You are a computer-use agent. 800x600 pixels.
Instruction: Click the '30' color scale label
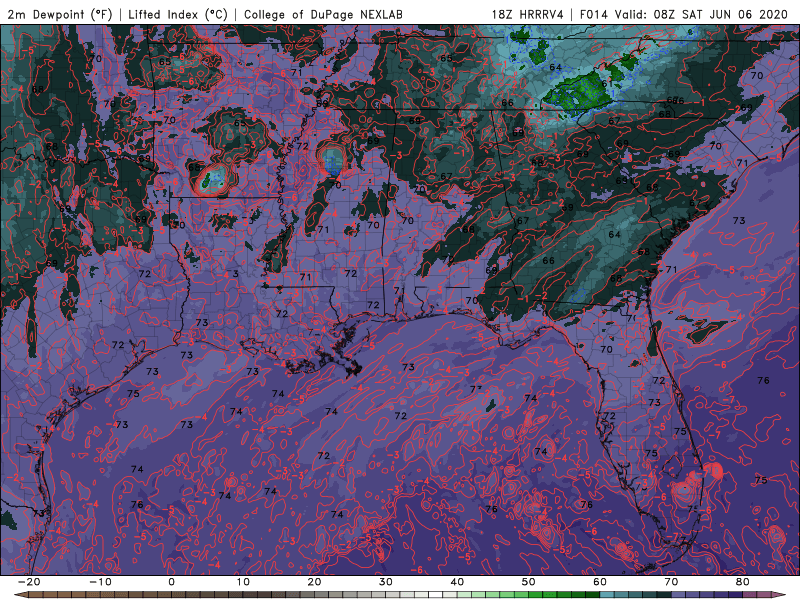pyautogui.click(x=386, y=582)
